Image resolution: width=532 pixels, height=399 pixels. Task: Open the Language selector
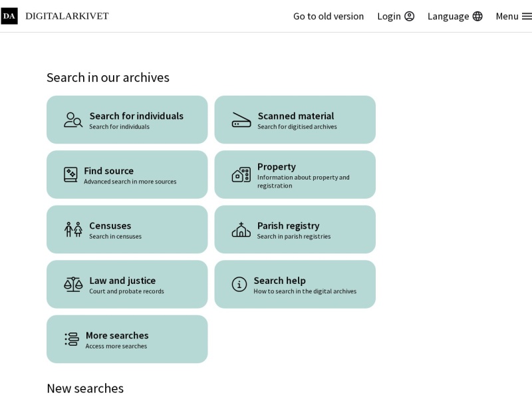455,16
